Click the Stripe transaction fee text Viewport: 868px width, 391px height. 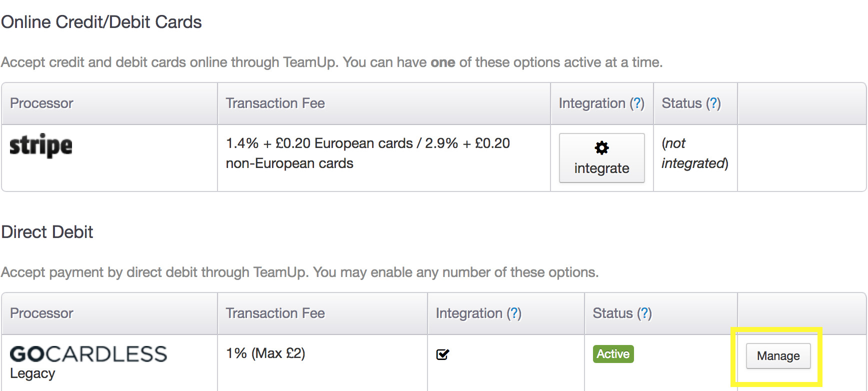368,153
